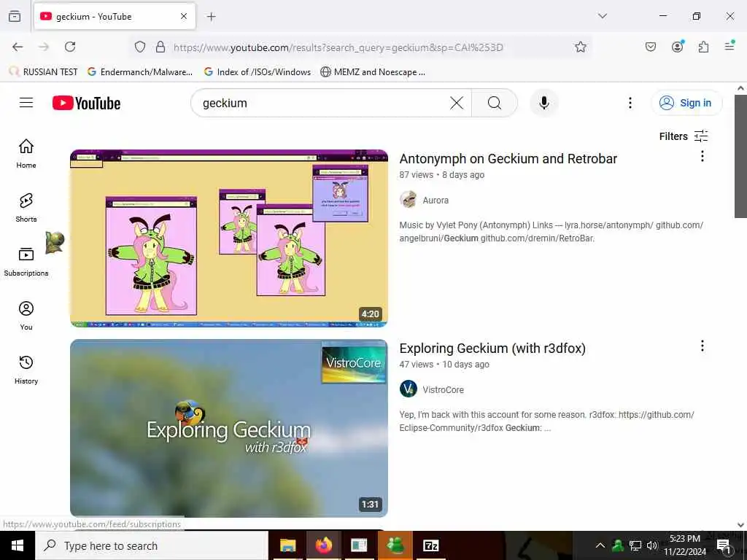This screenshot has width=747, height=560.
Task: Open the RUSSIAN TEST bookmark
Action: tap(43, 72)
